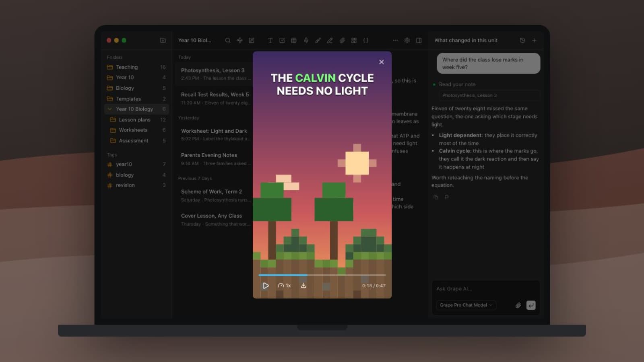Open the Teaching folder
This screenshot has width=644, height=362.
(136, 67)
